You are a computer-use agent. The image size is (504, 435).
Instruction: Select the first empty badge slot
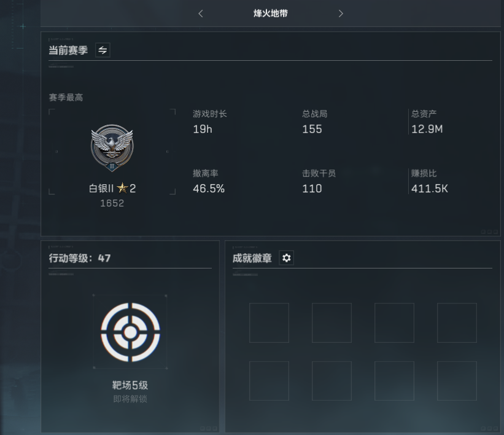coord(269,323)
